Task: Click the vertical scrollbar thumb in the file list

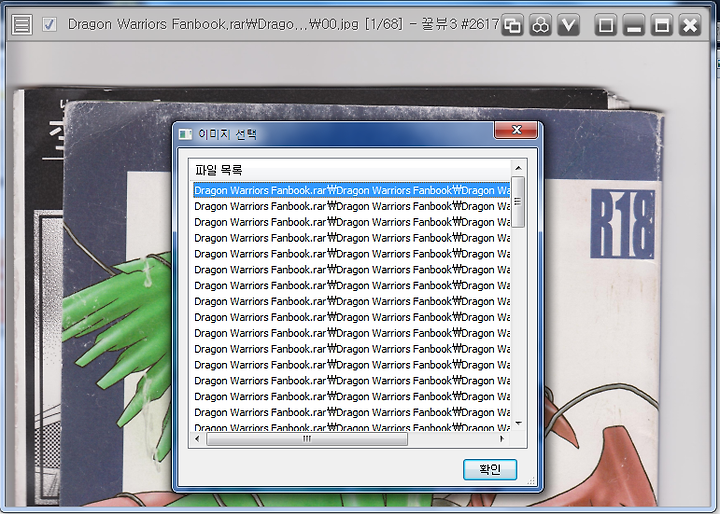Action: click(x=518, y=202)
